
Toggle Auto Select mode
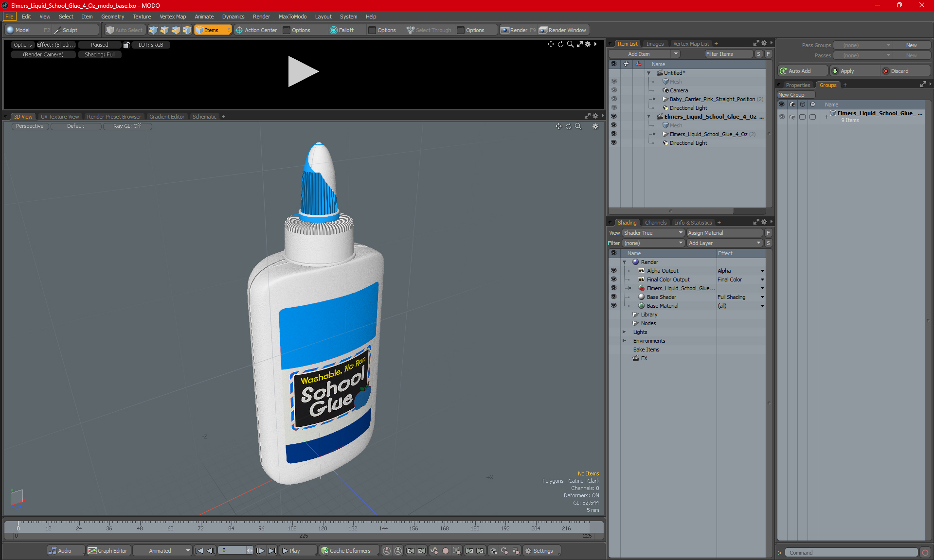125,30
